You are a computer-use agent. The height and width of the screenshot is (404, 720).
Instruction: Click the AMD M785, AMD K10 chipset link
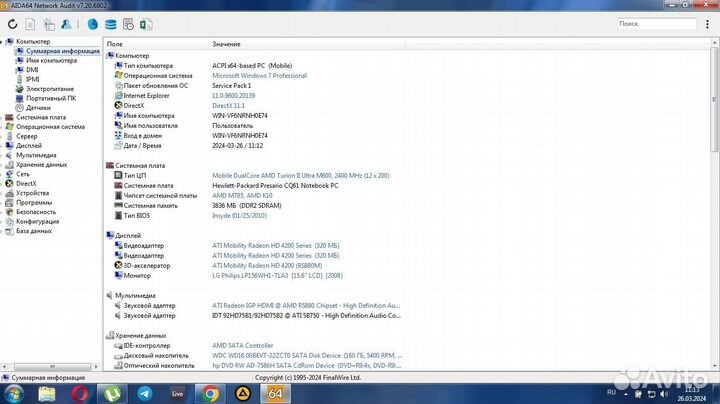click(x=242, y=196)
